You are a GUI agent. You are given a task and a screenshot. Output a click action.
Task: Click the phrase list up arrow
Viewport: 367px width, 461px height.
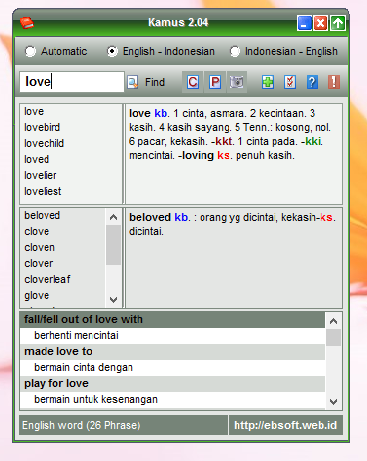pyautogui.click(x=333, y=321)
